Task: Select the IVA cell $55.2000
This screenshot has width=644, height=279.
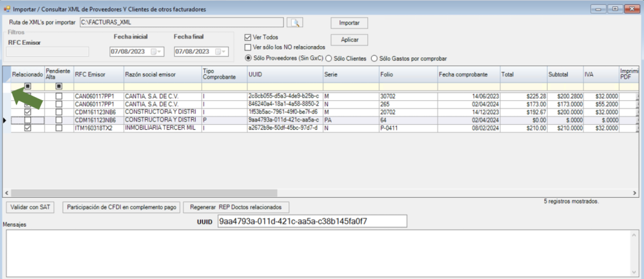Action: tap(601, 104)
